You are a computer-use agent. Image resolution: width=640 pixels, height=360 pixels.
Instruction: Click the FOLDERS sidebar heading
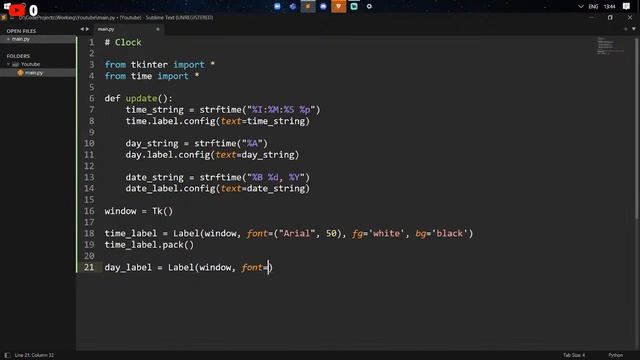pos(18,56)
